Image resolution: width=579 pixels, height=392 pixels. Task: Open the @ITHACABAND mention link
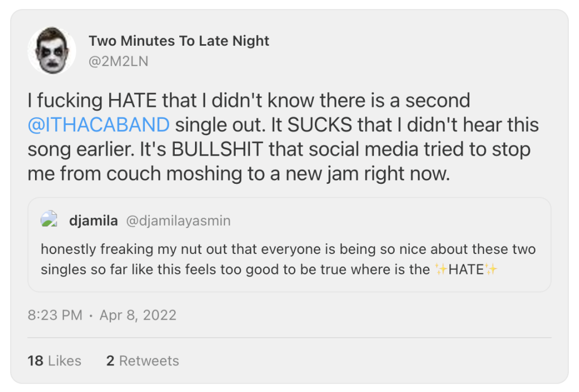pos(98,124)
